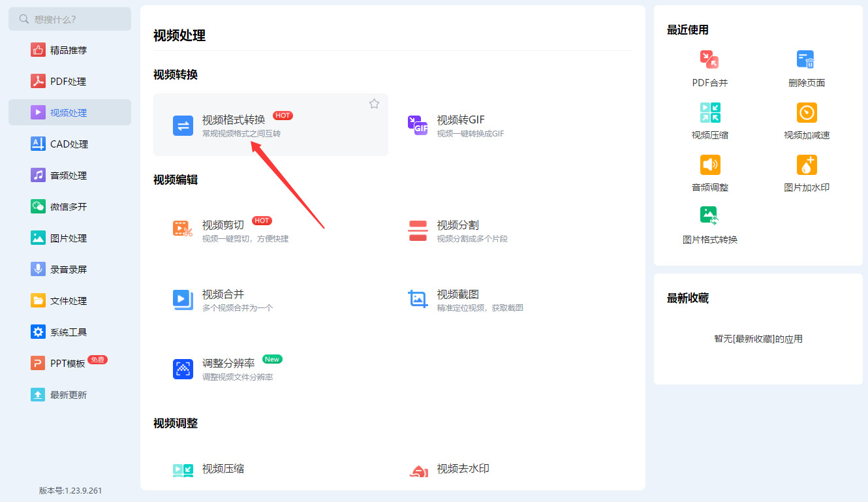Click the version number 1.23.9.261 text
Image resolution: width=868 pixels, height=502 pixels.
point(83,490)
